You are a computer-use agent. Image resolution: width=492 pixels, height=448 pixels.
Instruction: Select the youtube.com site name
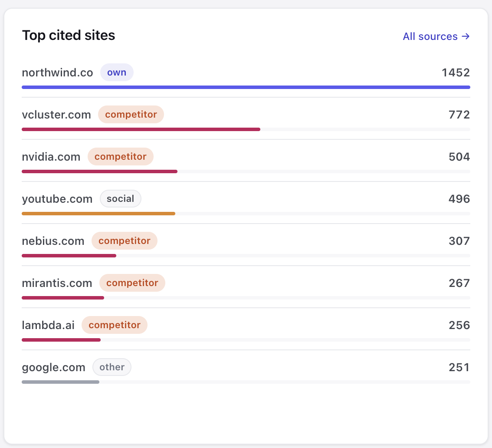tap(57, 199)
